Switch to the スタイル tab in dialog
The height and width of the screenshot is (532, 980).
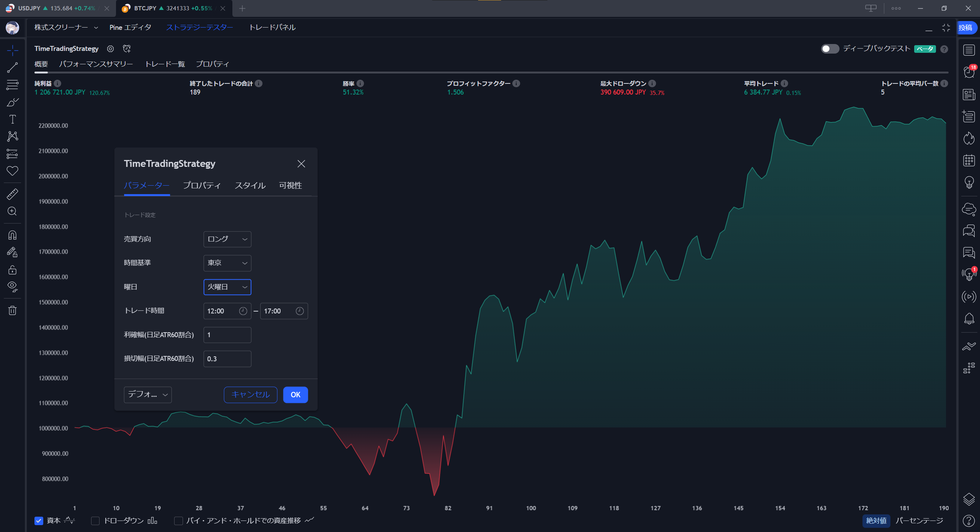pyautogui.click(x=250, y=186)
